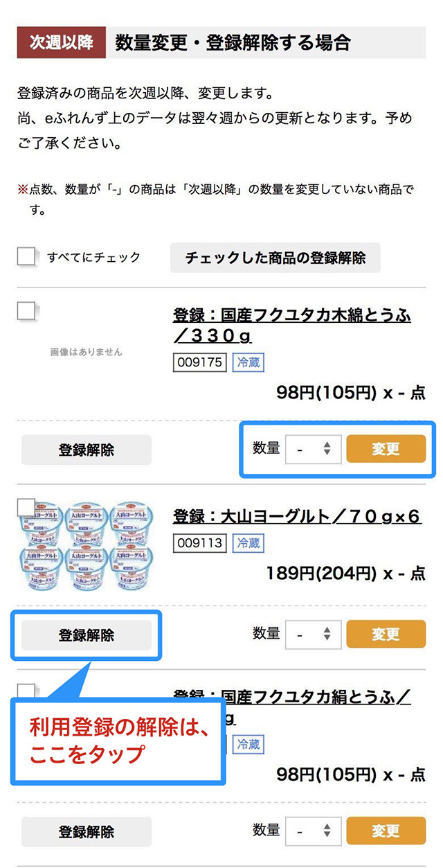Image resolution: width=443 pixels, height=868 pixels.
Task: Check the すべてにチェック checkbox
Action: pos(26,256)
